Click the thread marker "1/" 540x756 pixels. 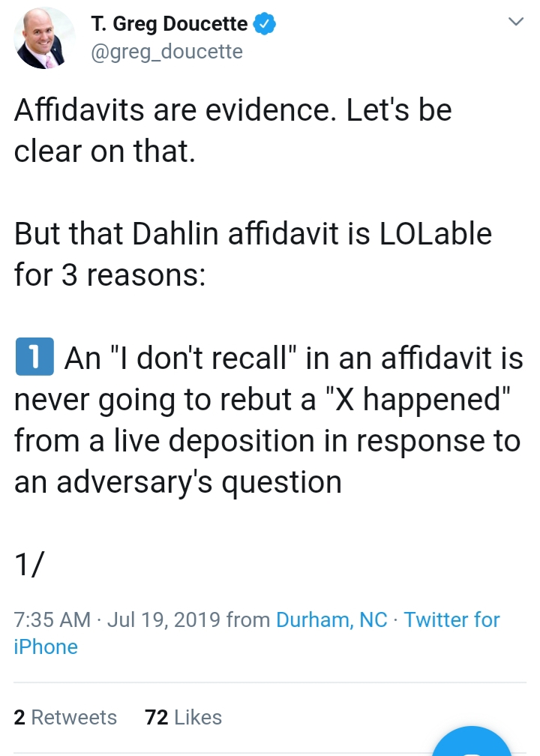(29, 564)
